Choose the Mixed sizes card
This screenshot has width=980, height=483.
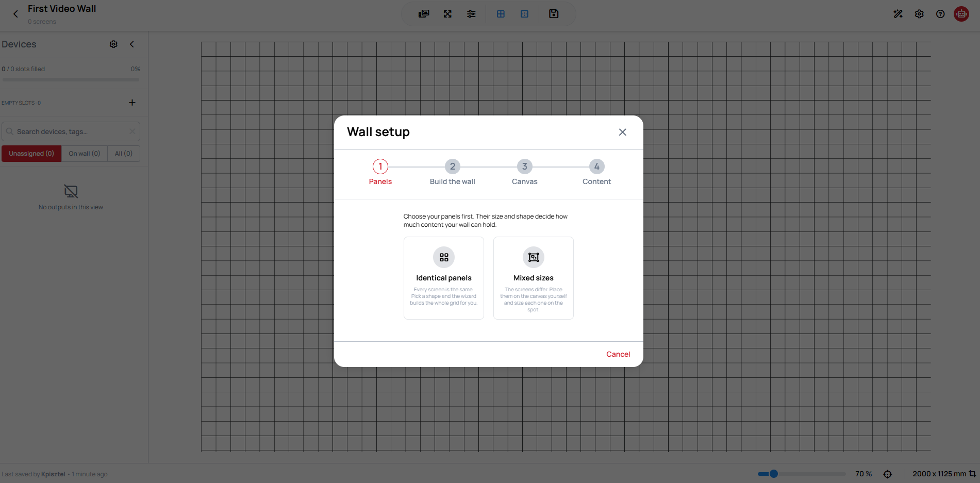[534, 278]
